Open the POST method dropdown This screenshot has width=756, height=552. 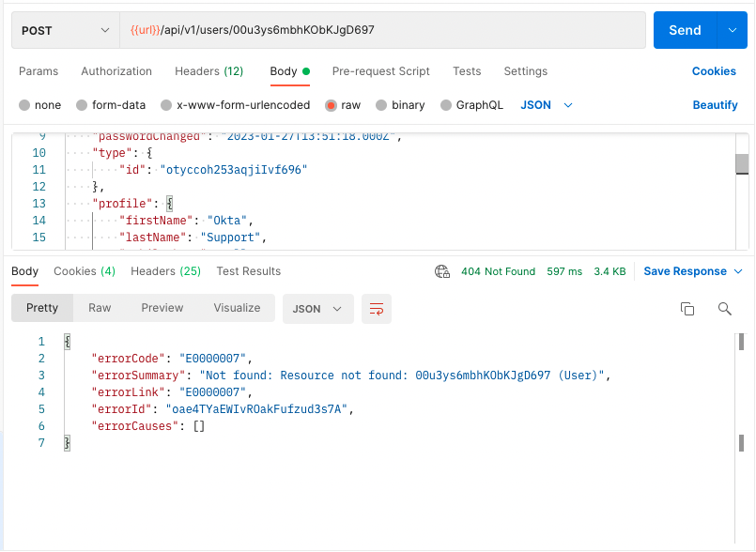65,30
